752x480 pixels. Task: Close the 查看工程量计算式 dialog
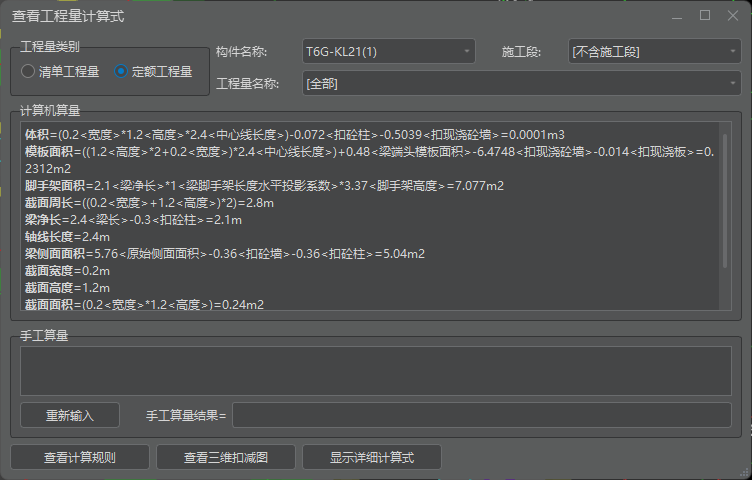(x=733, y=16)
